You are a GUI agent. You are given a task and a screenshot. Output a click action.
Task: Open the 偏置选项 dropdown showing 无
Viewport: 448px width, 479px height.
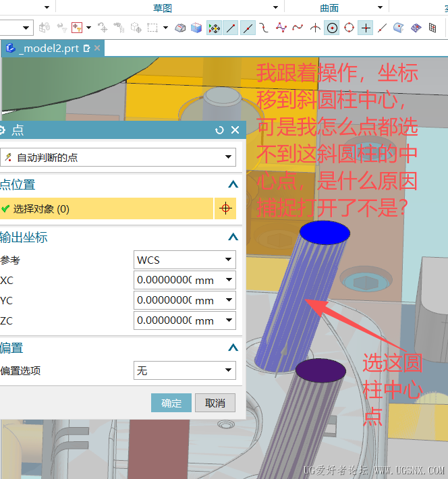click(185, 370)
